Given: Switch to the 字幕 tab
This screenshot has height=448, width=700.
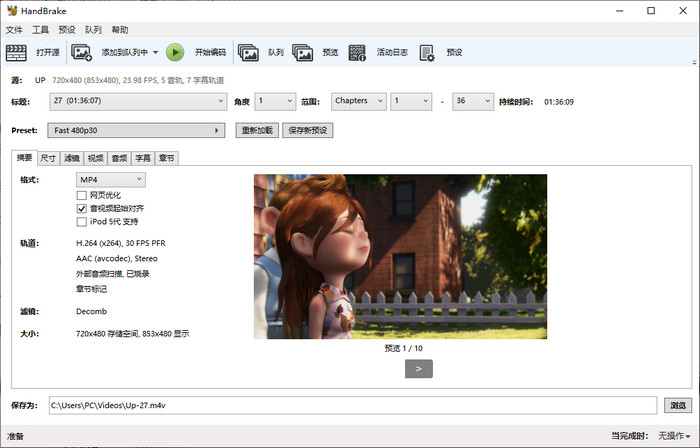Looking at the screenshot, I should coord(143,158).
